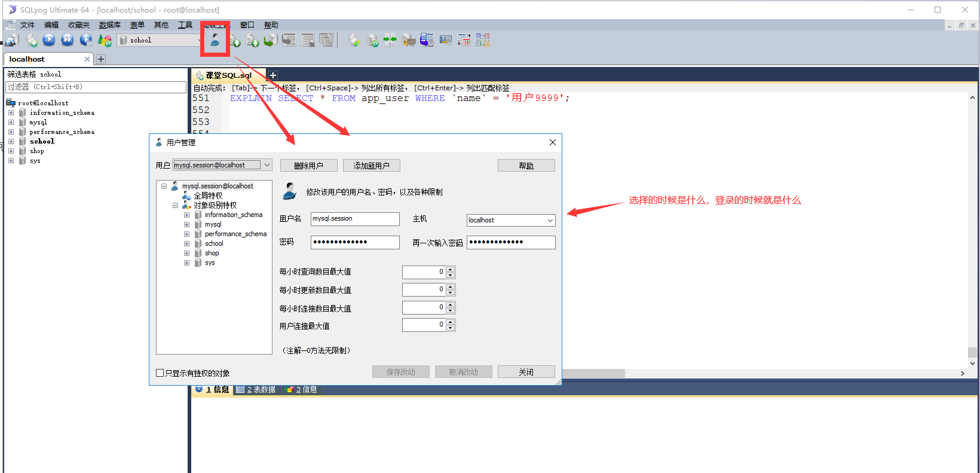This screenshot has width=980, height=473.
Task: Switch to the 课堂SQL.sql query tab
Action: coord(229,75)
